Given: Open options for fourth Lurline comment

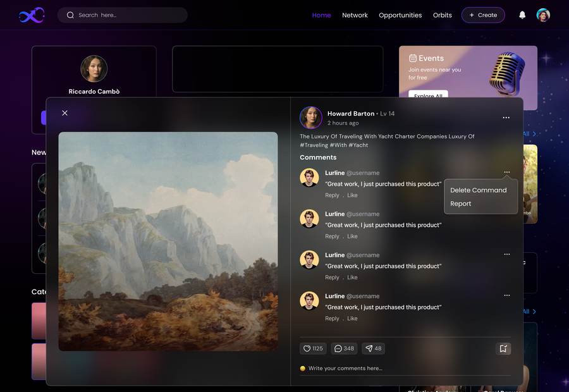Looking at the screenshot, I should click(507, 295).
